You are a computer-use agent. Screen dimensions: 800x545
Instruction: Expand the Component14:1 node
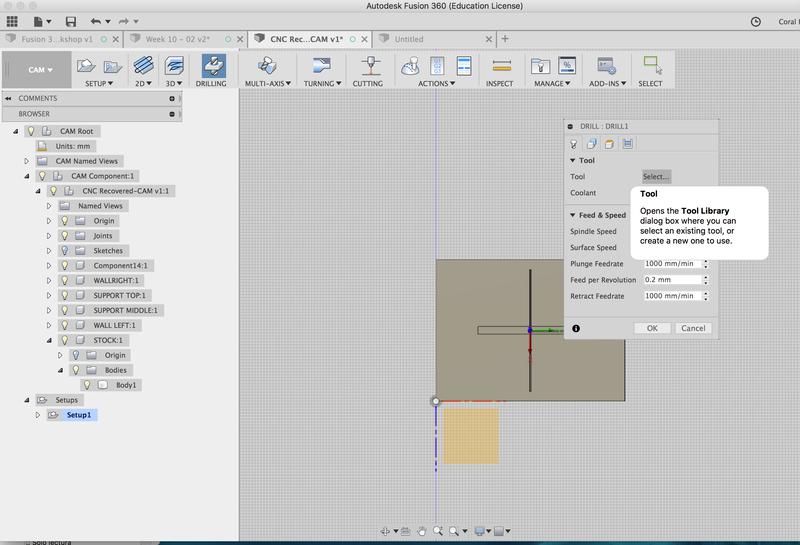(49, 266)
